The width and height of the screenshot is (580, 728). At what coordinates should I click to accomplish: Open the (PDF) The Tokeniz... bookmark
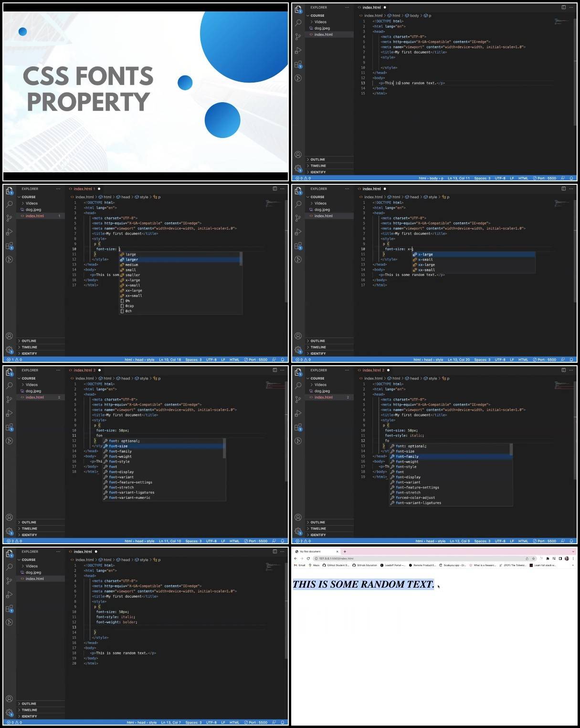point(513,565)
